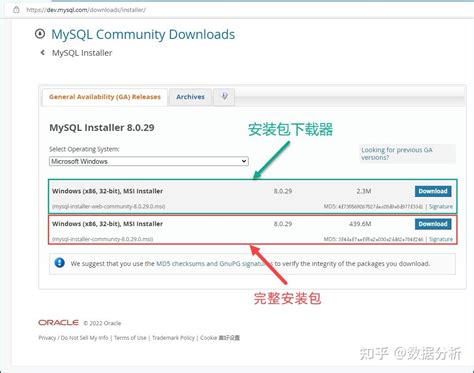Click the lock icon in the address bar
The height and width of the screenshot is (373, 474).
tap(16, 10)
